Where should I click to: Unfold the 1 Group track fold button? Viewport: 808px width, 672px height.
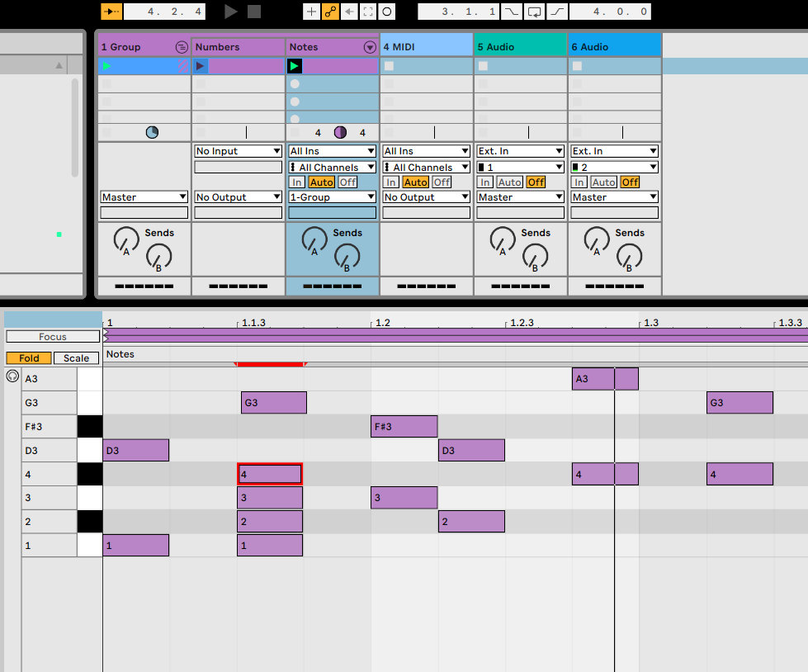point(182,47)
